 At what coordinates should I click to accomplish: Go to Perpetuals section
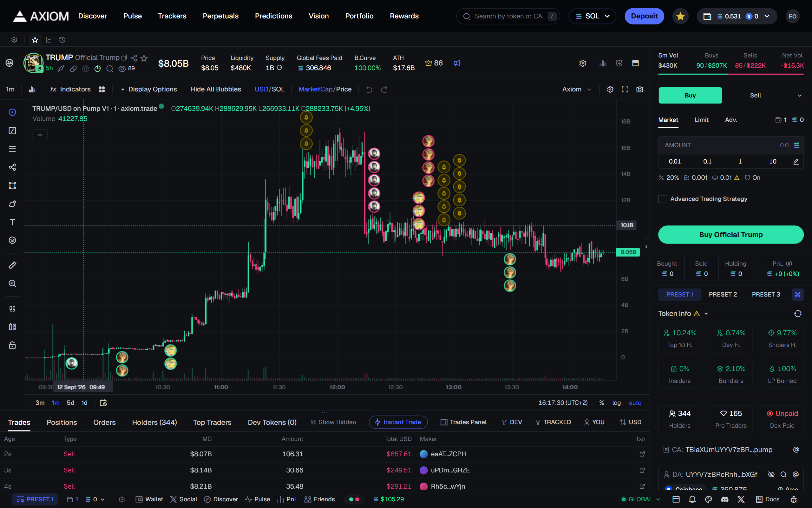click(x=220, y=16)
